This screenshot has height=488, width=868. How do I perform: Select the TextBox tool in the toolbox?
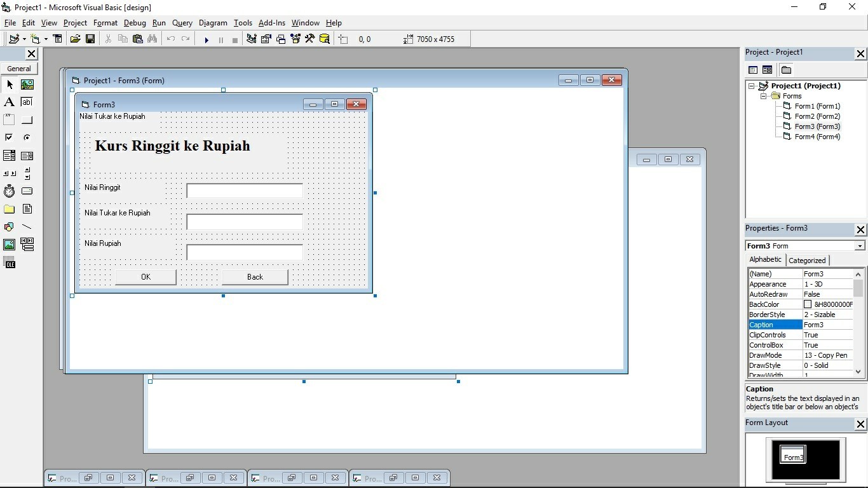[x=27, y=102]
